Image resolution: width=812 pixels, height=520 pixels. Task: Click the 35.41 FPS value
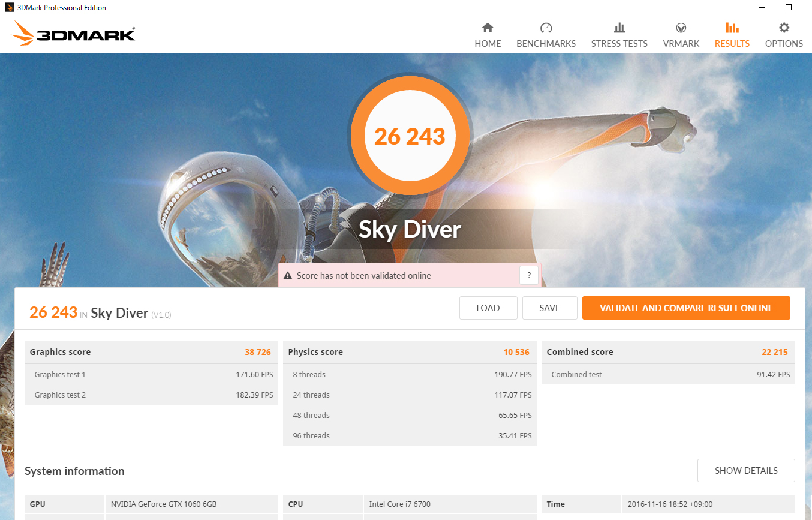pyautogui.click(x=515, y=436)
